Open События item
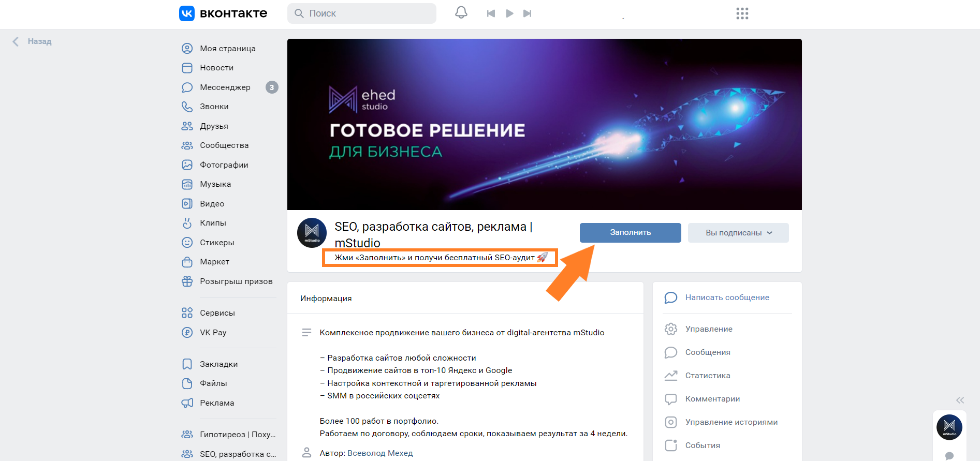 click(x=692, y=445)
